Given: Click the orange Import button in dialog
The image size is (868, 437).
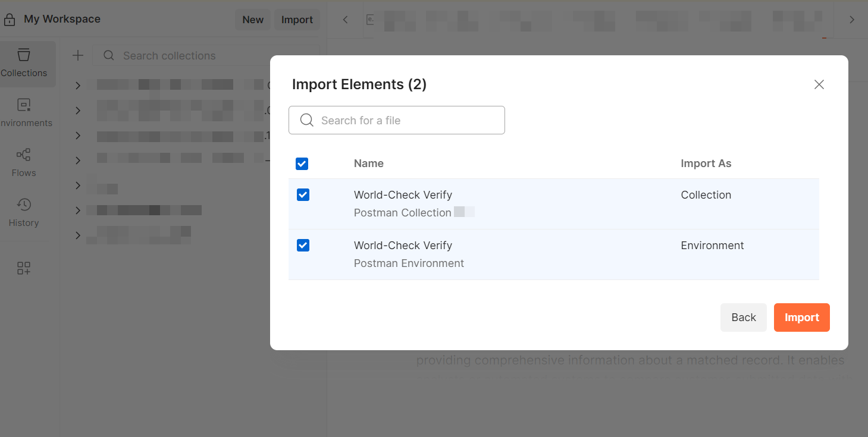Looking at the screenshot, I should pyautogui.click(x=801, y=317).
